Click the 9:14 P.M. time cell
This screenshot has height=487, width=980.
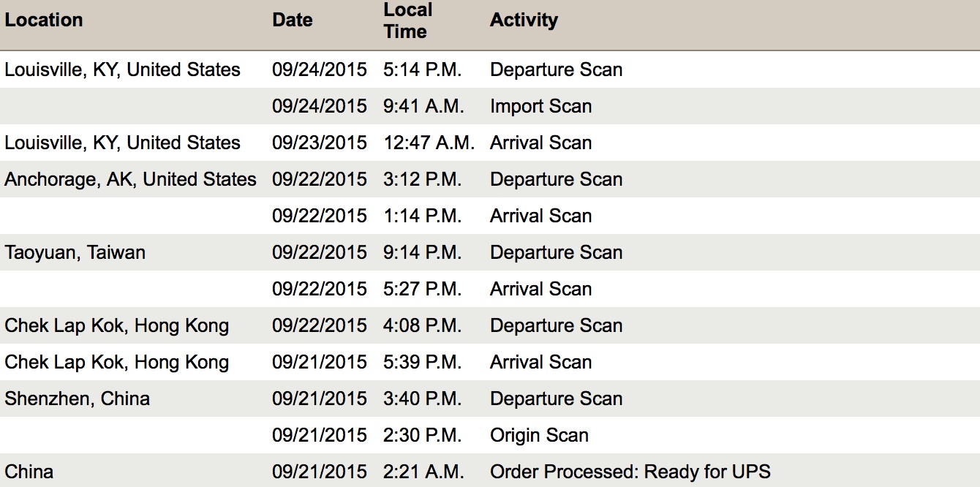point(422,252)
